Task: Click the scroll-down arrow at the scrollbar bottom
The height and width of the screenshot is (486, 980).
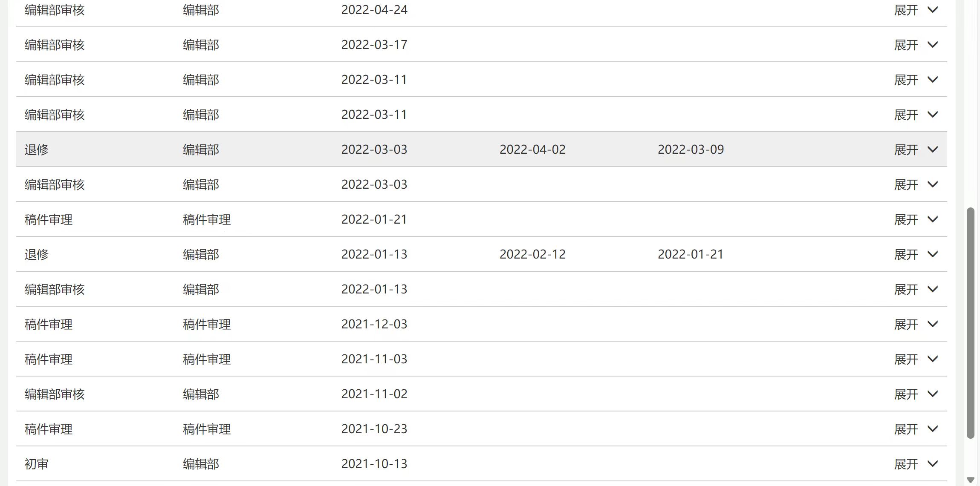Action: 970,480
